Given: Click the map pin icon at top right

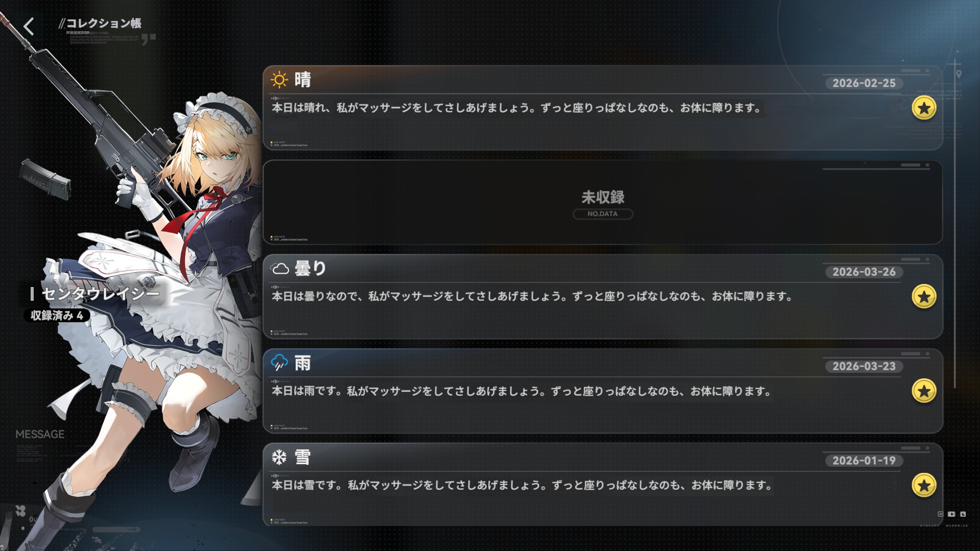Looking at the screenshot, I should (x=959, y=75).
